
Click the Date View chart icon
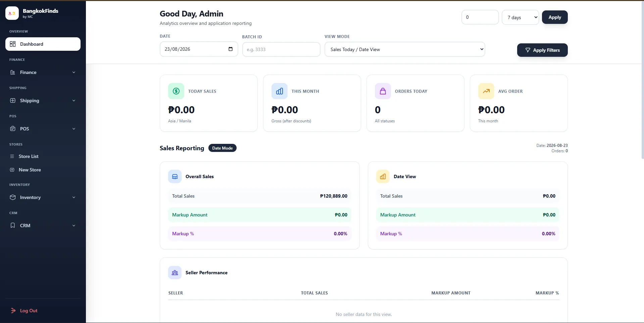point(383,176)
